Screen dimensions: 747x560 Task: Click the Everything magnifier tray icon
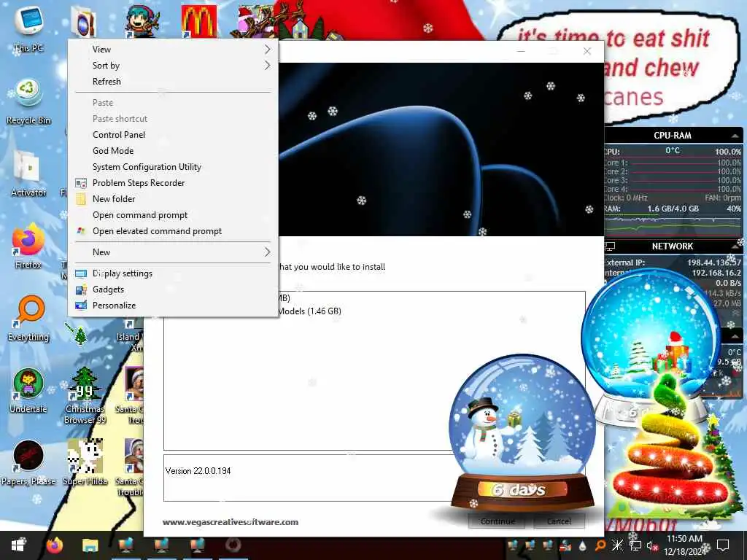(x=600, y=545)
